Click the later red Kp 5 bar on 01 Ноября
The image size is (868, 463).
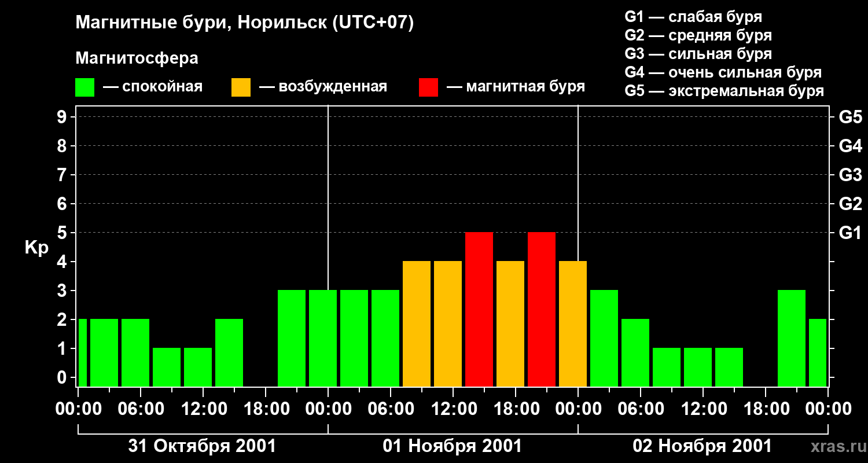542,309
